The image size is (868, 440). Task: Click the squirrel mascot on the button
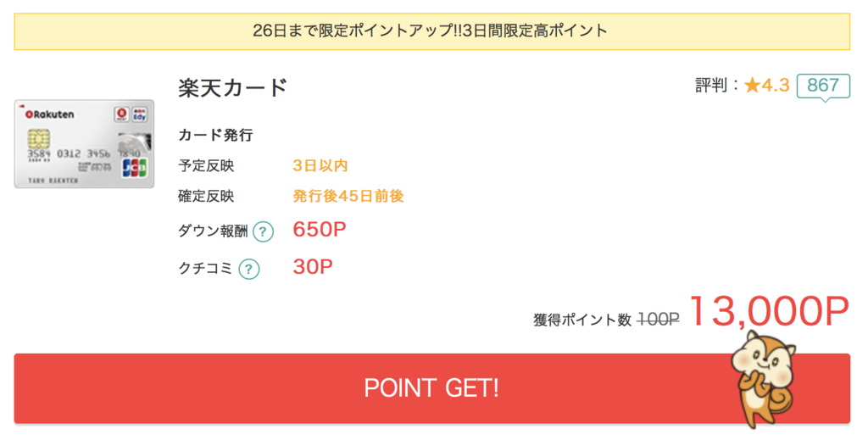click(x=765, y=378)
